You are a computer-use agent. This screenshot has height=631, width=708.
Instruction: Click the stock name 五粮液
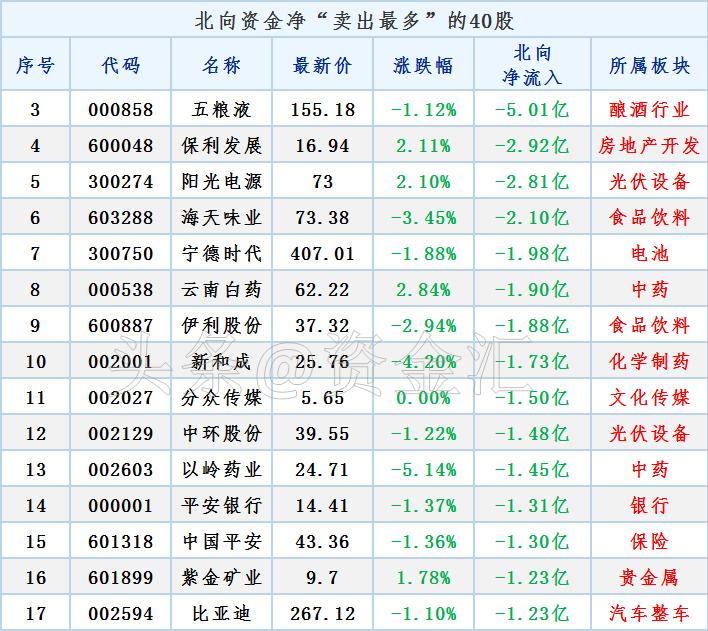pyautogui.click(x=221, y=109)
